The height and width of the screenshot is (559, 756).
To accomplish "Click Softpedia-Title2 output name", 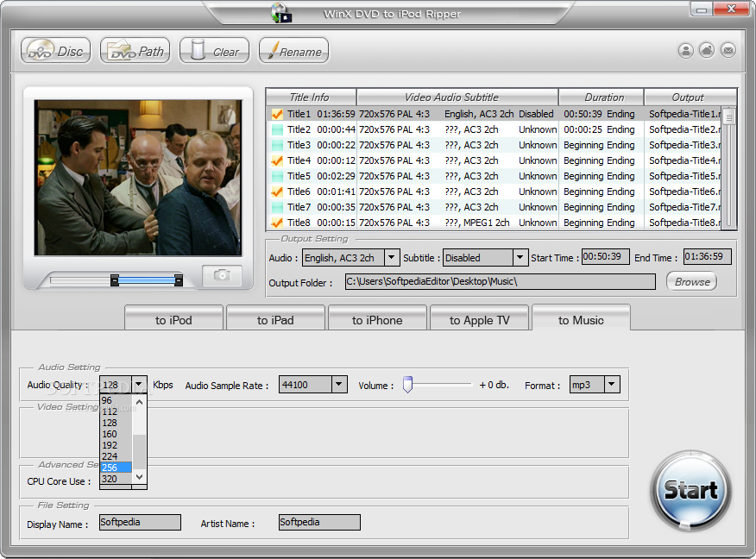I will click(x=684, y=129).
